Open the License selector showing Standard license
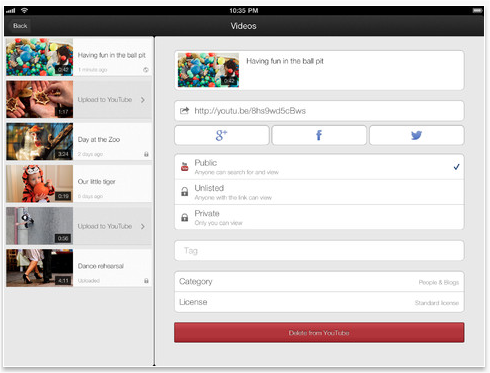 tap(319, 302)
